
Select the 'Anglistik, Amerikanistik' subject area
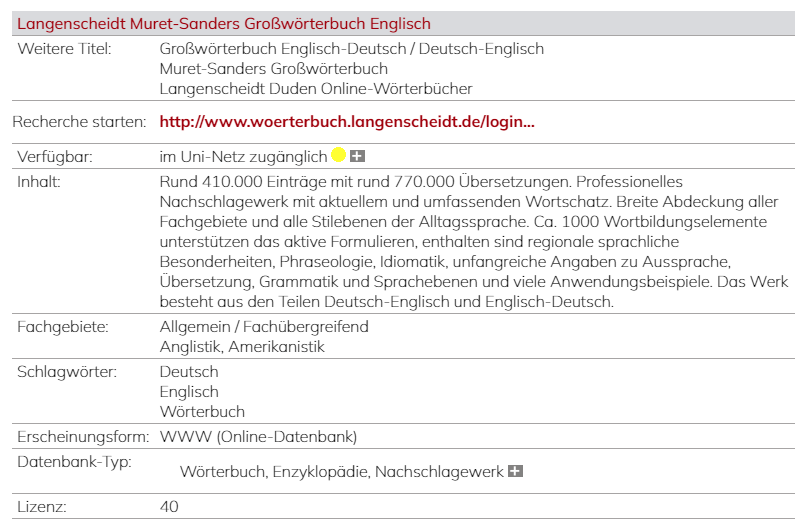pyautogui.click(x=242, y=347)
